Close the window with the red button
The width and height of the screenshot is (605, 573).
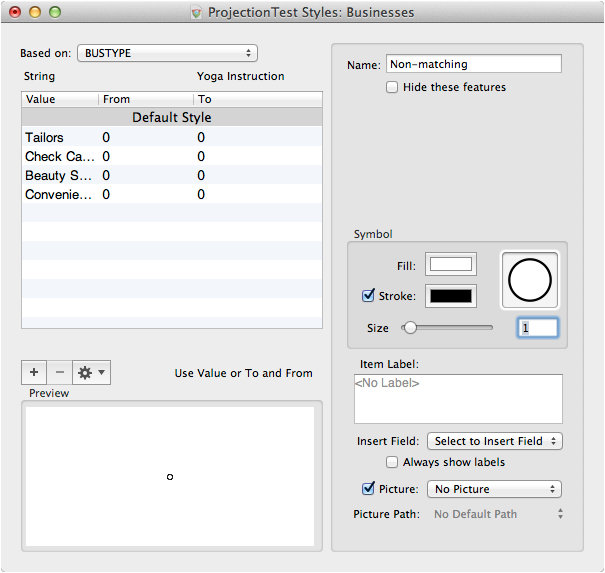[15, 12]
